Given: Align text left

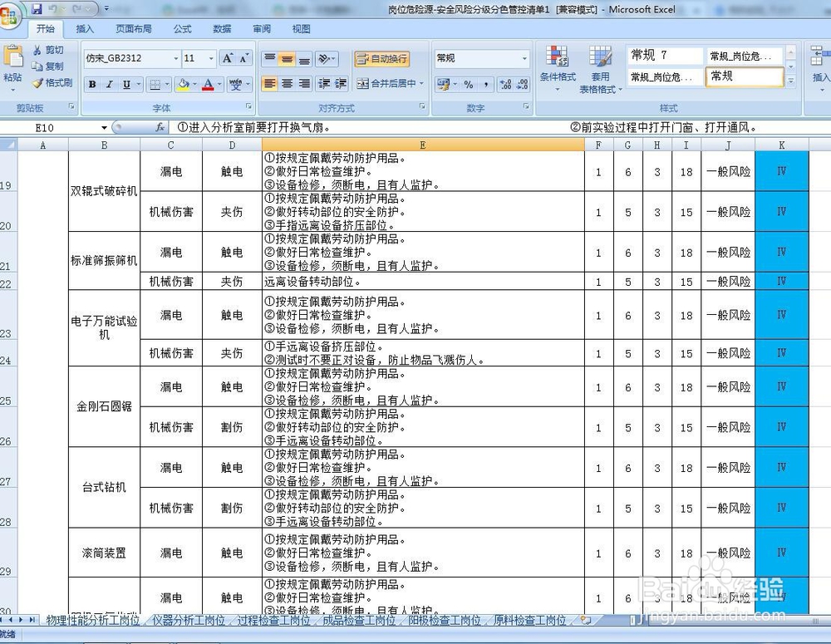Looking at the screenshot, I should tap(270, 84).
